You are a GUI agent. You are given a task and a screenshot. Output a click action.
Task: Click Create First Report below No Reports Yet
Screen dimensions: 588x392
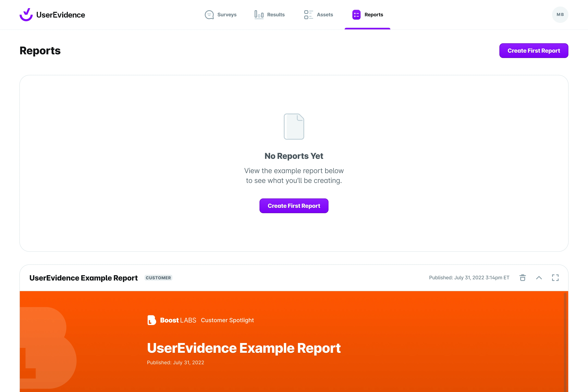[x=294, y=206]
